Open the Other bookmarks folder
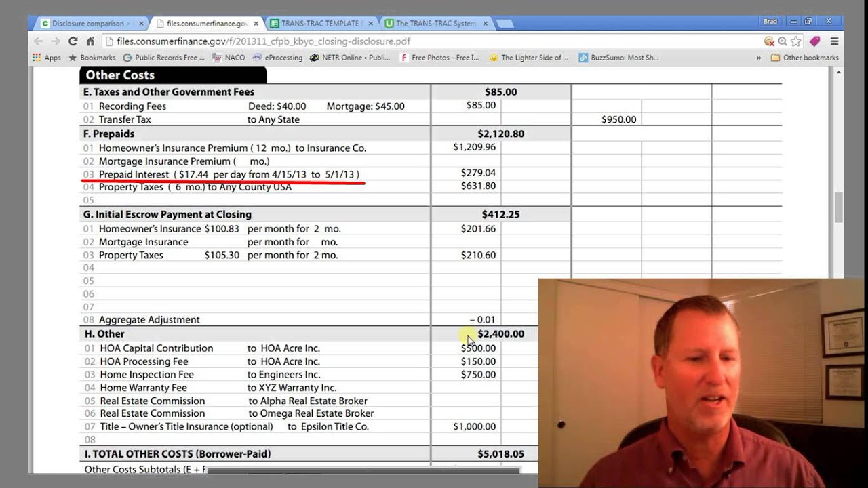Screen dimensions: 868x488 [805, 58]
